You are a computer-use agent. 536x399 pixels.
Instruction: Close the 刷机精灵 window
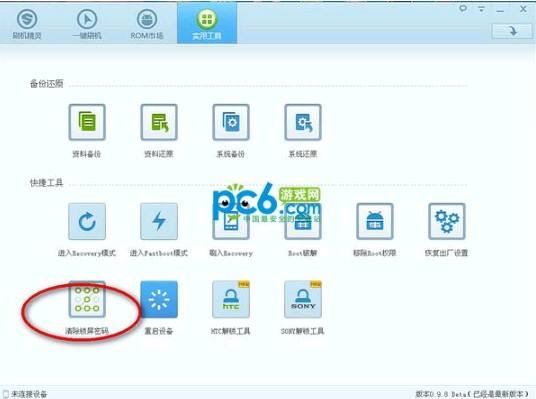pos(523,9)
